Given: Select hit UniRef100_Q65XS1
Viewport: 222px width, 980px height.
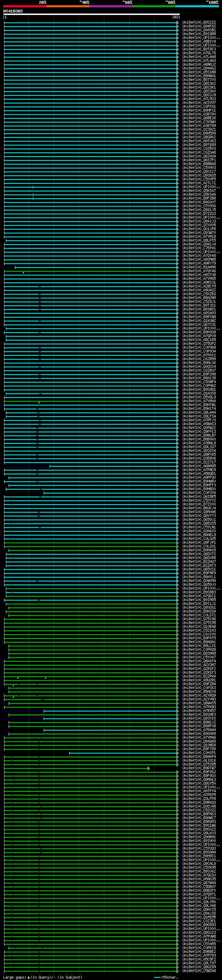Looking at the screenshot, I should [199, 569].
